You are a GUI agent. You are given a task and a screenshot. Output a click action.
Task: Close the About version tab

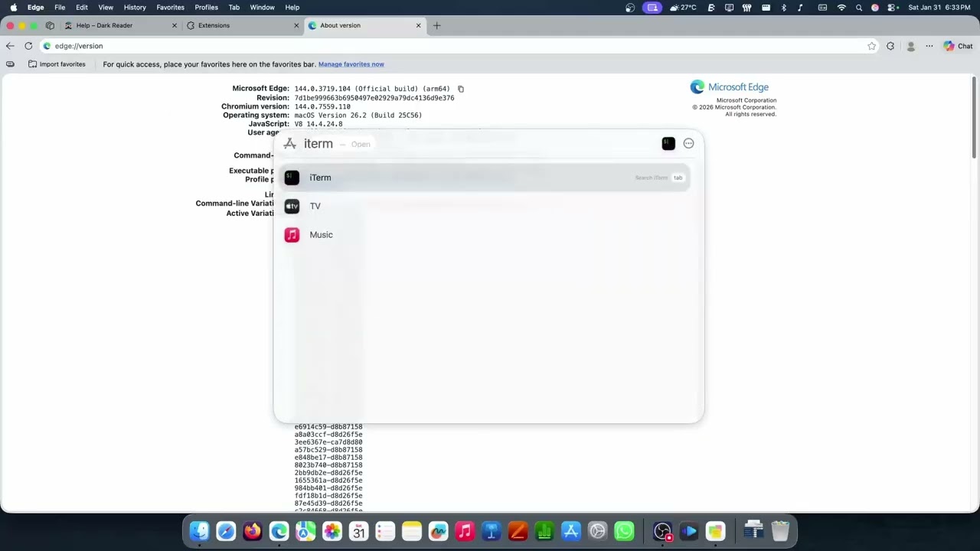pos(418,25)
